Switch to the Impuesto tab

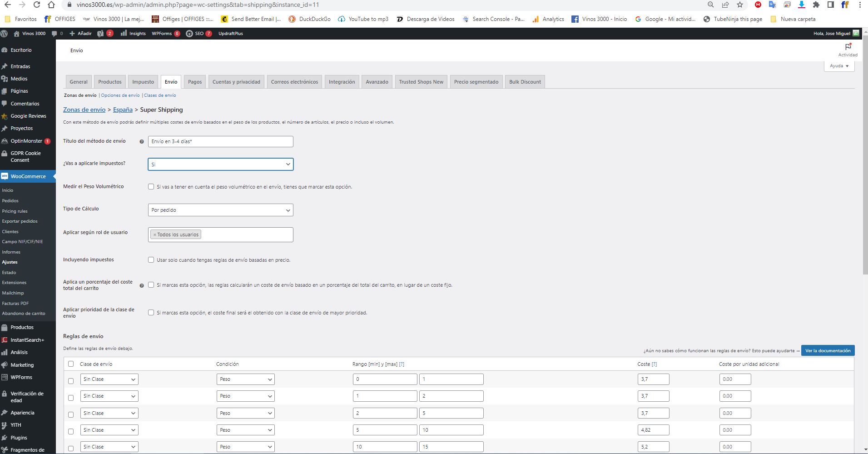[143, 82]
